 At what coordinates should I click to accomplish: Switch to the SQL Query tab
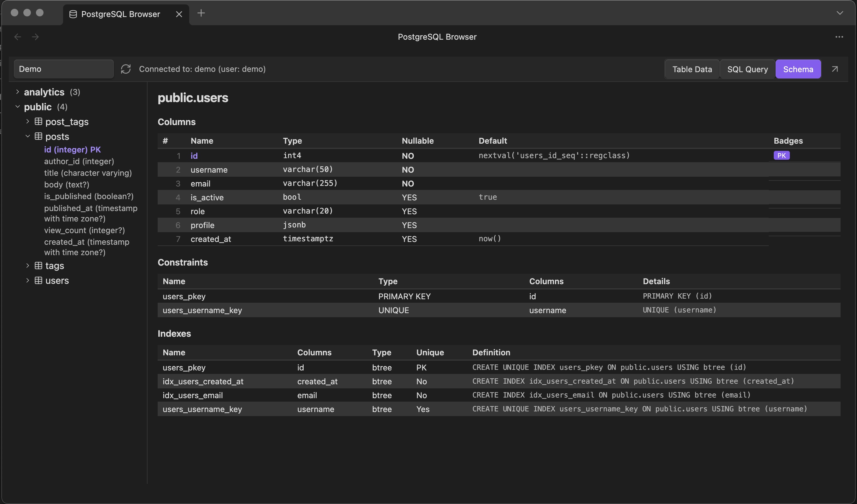pyautogui.click(x=747, y=69)
